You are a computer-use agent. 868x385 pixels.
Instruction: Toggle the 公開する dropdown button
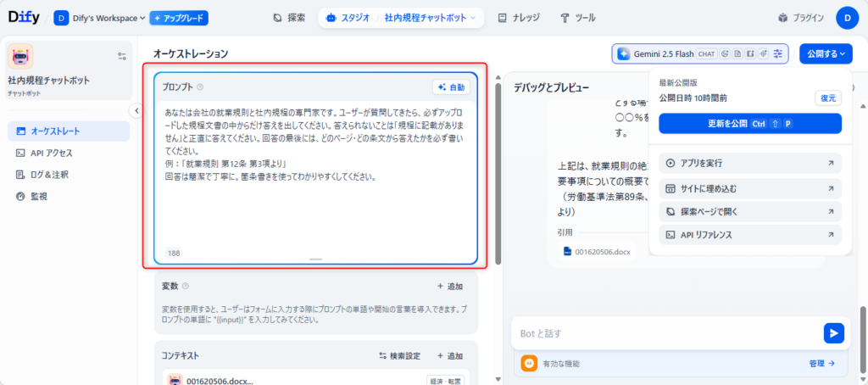(x=826, y=54)
